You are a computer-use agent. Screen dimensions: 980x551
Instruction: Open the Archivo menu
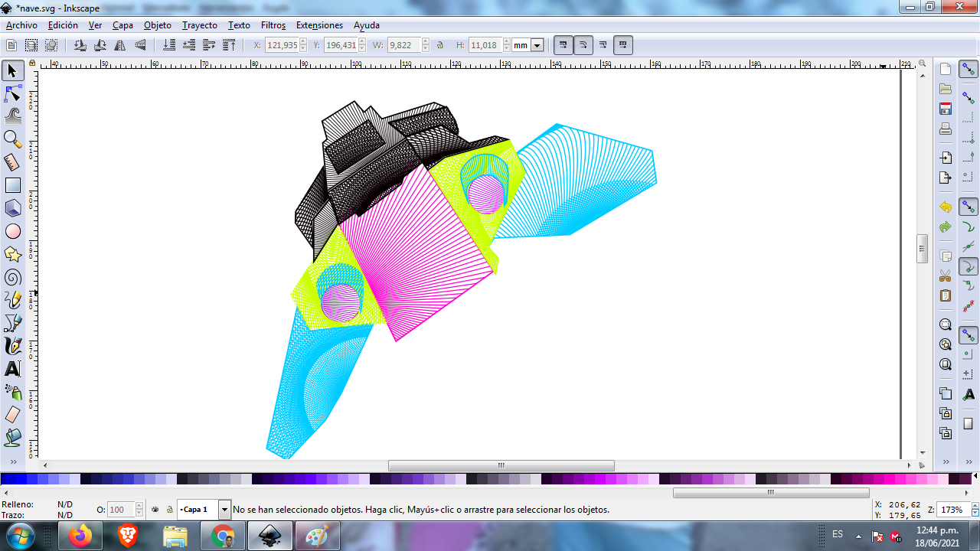21,25
